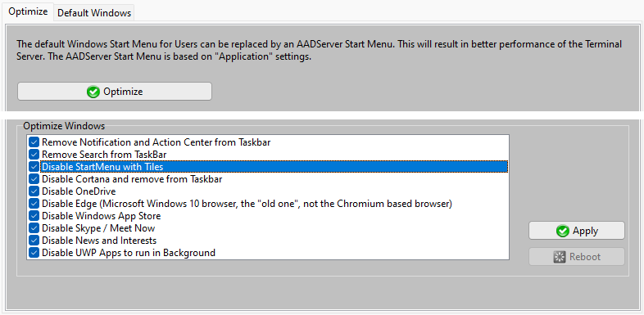Screen dimensions: 644x315
Task: Uncheck Disable Windows App Store
Action: 34,216
